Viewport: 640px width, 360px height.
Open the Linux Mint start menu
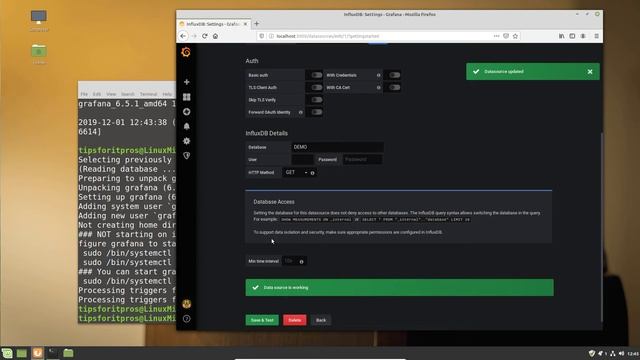tap(7, 353)
